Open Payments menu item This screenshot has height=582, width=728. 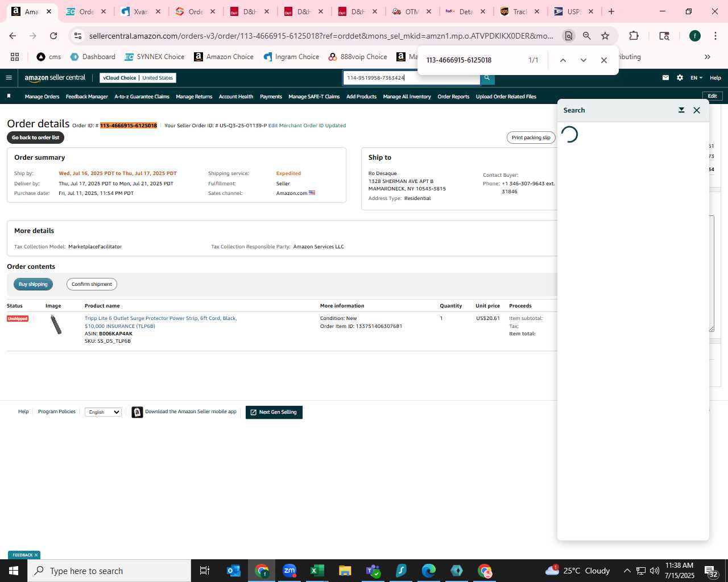click(x=271, y=97)
